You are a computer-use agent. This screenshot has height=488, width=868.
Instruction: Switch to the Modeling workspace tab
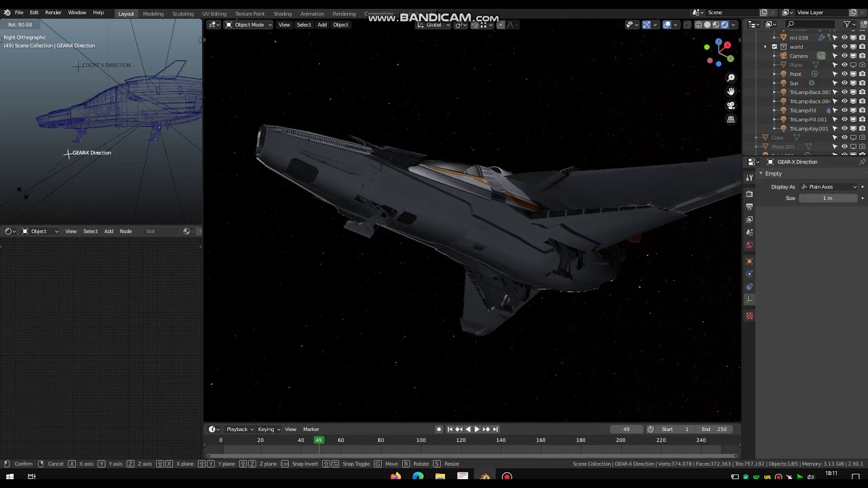point(153,14)
